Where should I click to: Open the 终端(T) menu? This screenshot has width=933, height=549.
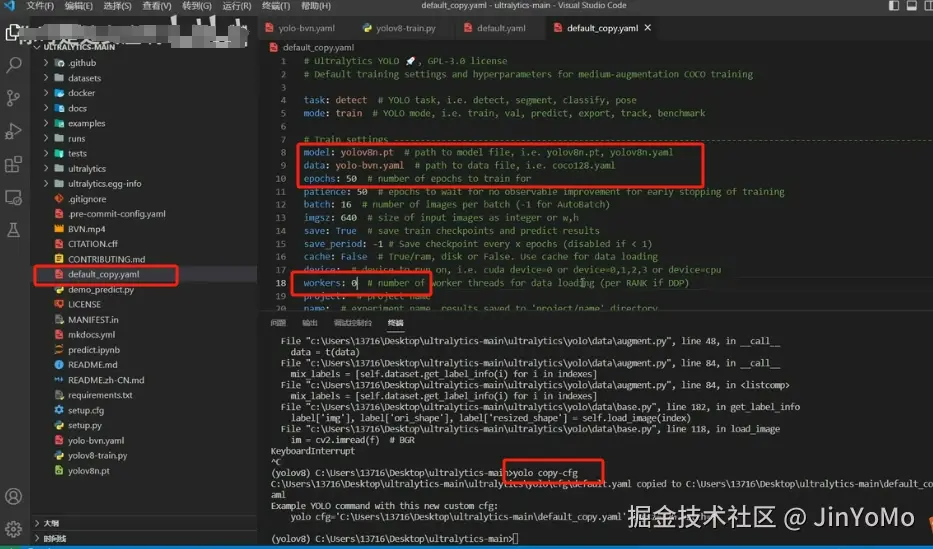276,5
